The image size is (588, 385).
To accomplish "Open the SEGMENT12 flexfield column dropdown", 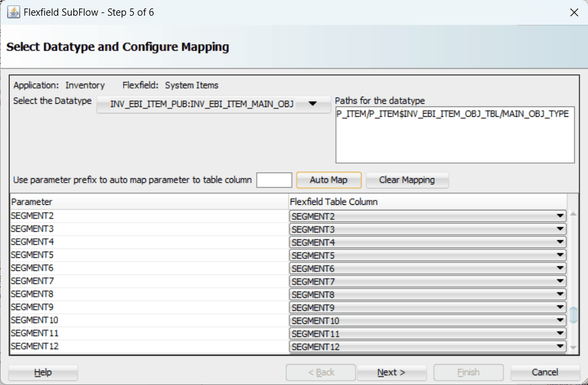I will tap(559, 346).
